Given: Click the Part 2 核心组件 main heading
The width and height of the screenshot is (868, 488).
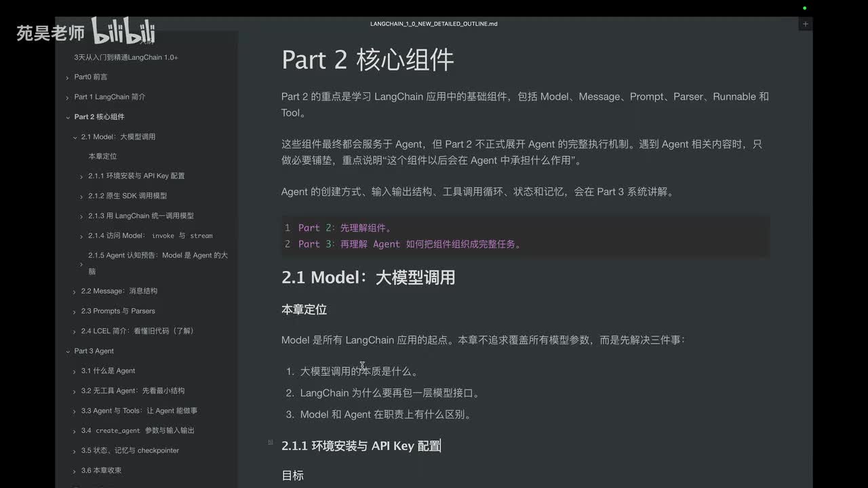Looking at the screenshot, I should pos(368,60).
